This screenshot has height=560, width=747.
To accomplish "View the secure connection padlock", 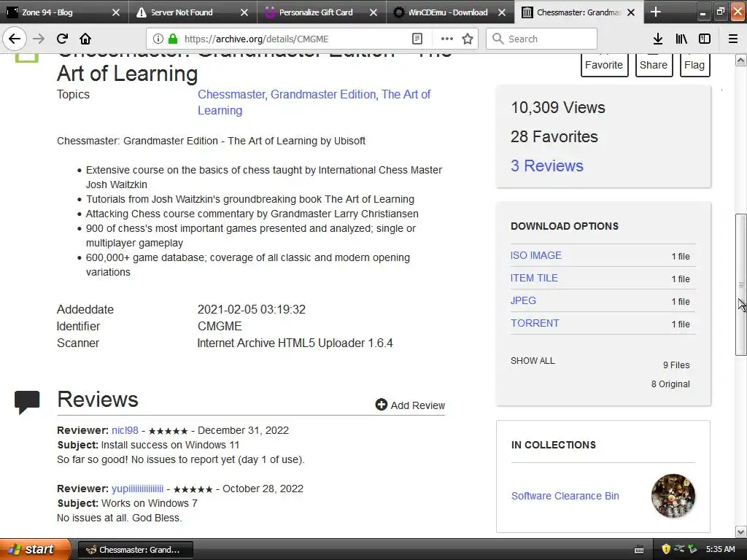I will point(173,39).
